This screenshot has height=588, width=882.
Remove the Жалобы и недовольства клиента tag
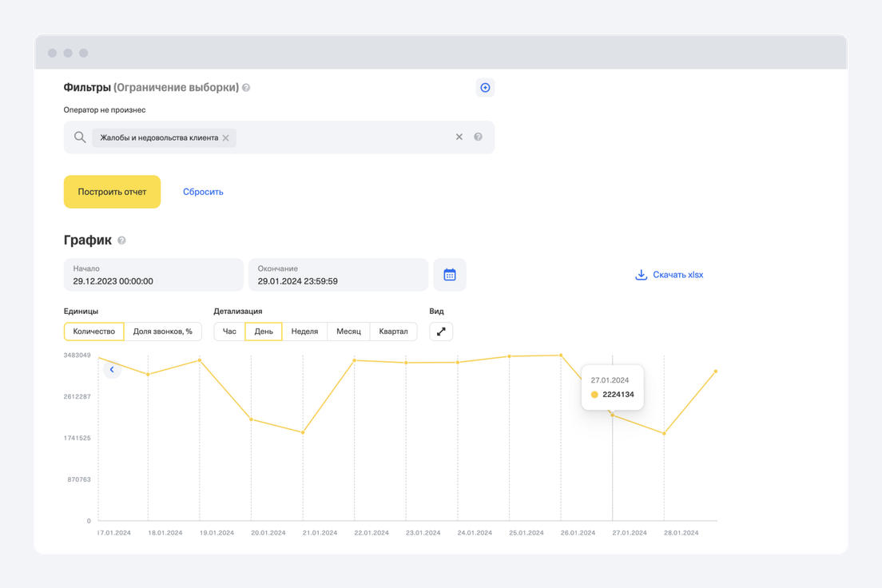(225, 138)
